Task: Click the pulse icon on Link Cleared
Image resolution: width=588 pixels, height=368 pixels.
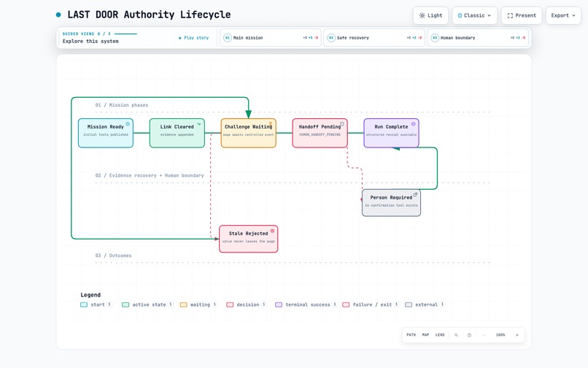Action: pos(199,124)
